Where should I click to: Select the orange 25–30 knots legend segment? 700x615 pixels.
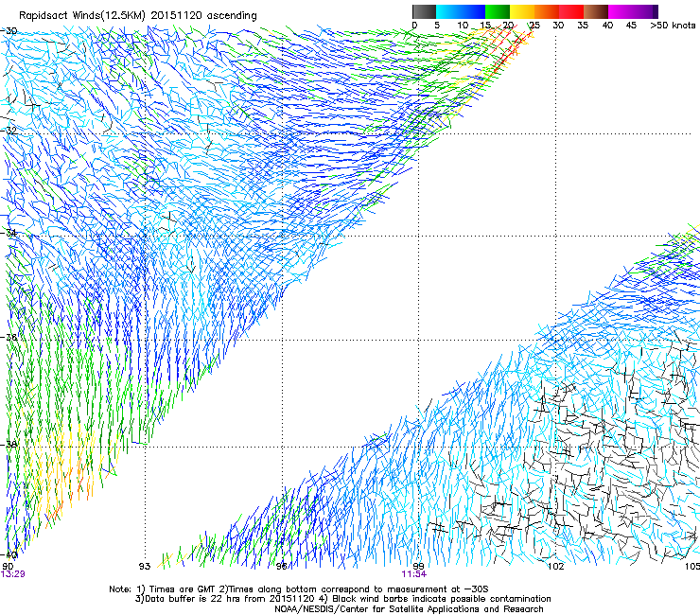coord(547,11)
